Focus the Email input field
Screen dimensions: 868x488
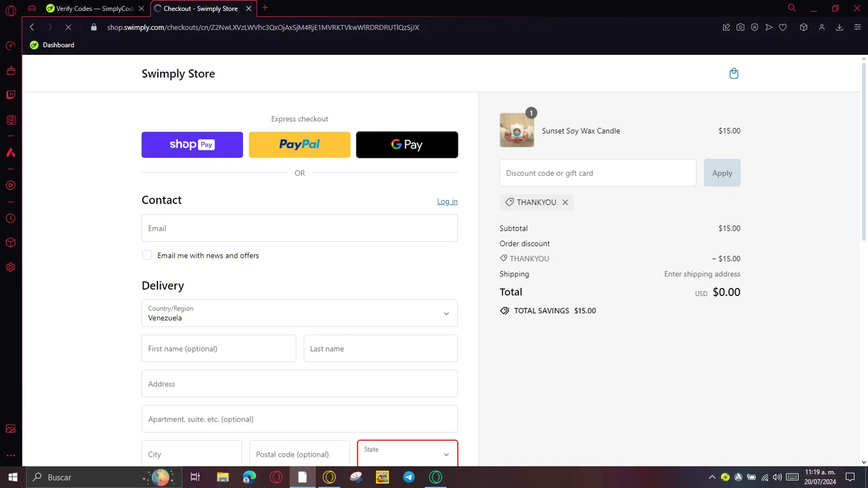click(x=300, y=228)
